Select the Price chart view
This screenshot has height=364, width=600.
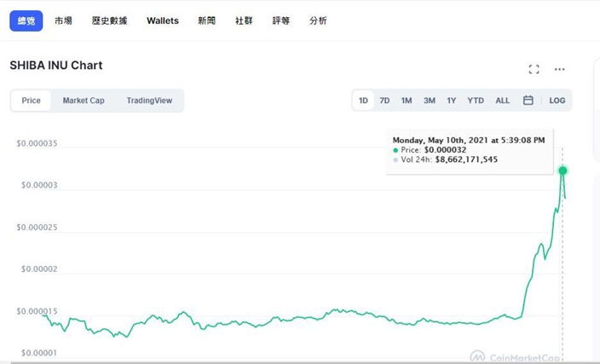31,101
